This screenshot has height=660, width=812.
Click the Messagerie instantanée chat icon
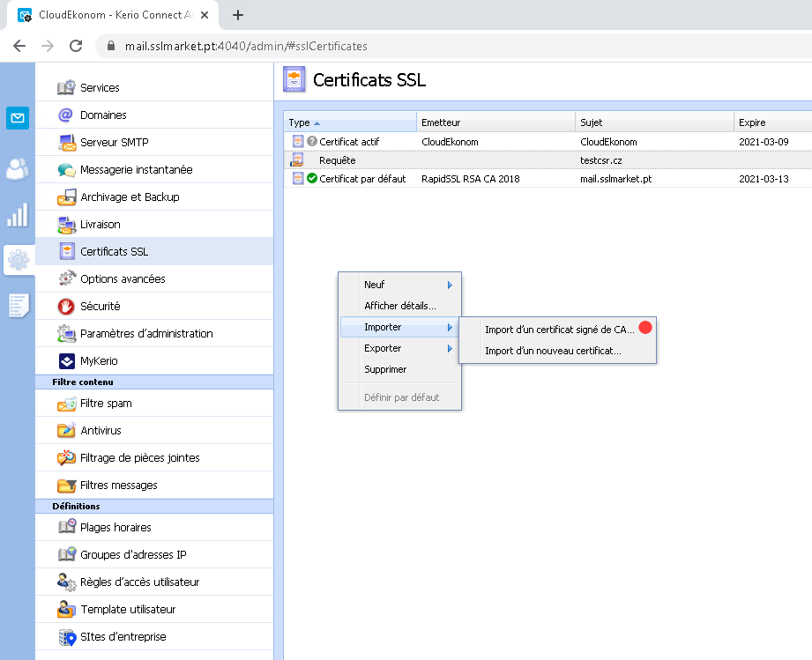pos(67,170)
